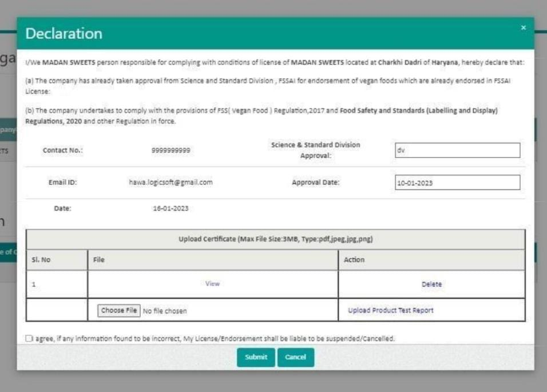
Task: Close the Declaration dialog with the X
Action: pos(523,27)
